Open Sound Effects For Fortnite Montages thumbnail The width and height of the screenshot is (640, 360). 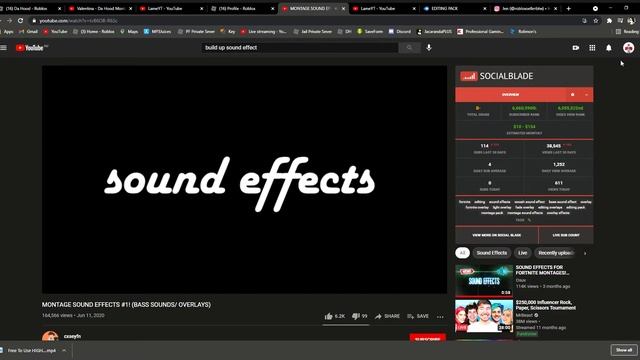click(x=484, y=280)
